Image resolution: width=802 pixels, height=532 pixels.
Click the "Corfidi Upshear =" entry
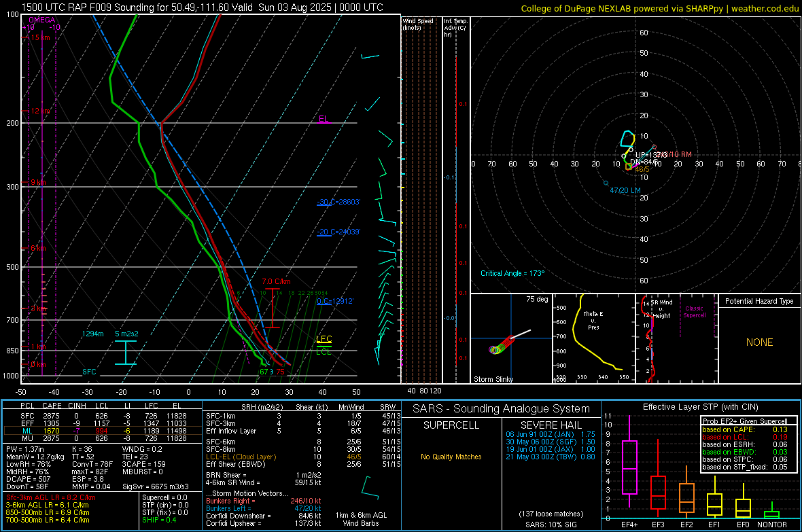point(233,523)
